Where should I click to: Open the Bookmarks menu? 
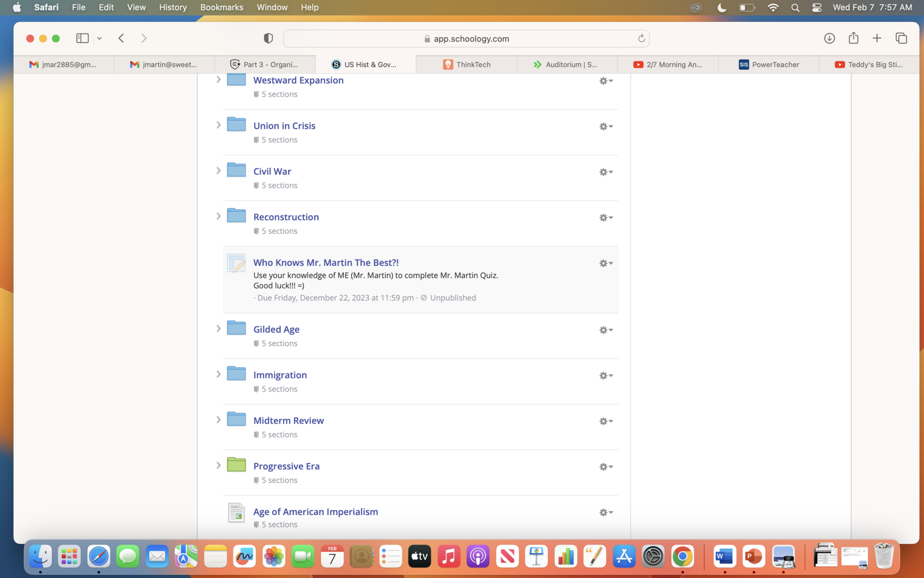(222, 7)
